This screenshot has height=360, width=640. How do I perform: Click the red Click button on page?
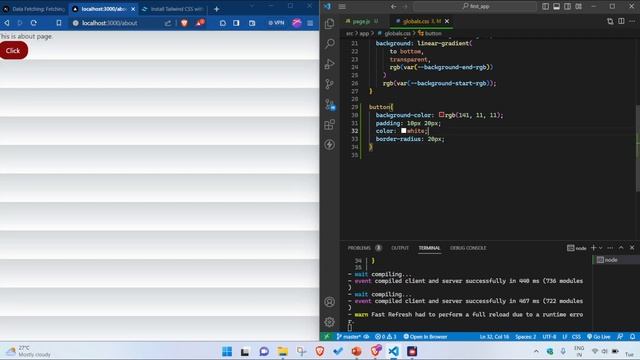(13, 51)
